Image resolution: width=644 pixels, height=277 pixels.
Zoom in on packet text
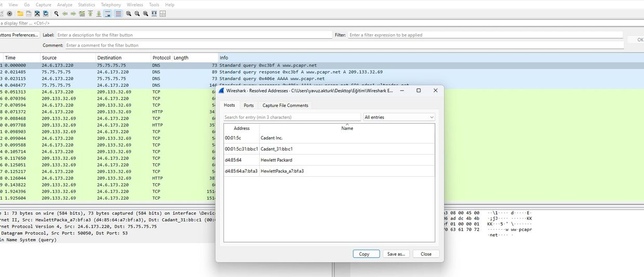pyautogui.click(x=128, y=14)
